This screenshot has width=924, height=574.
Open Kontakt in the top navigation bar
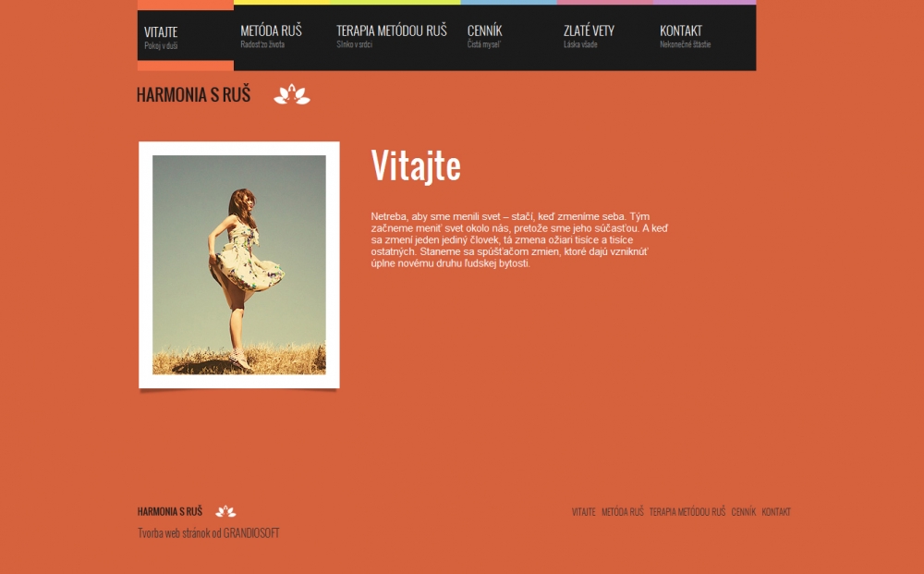pyautogui.click(x=704, y=37)
